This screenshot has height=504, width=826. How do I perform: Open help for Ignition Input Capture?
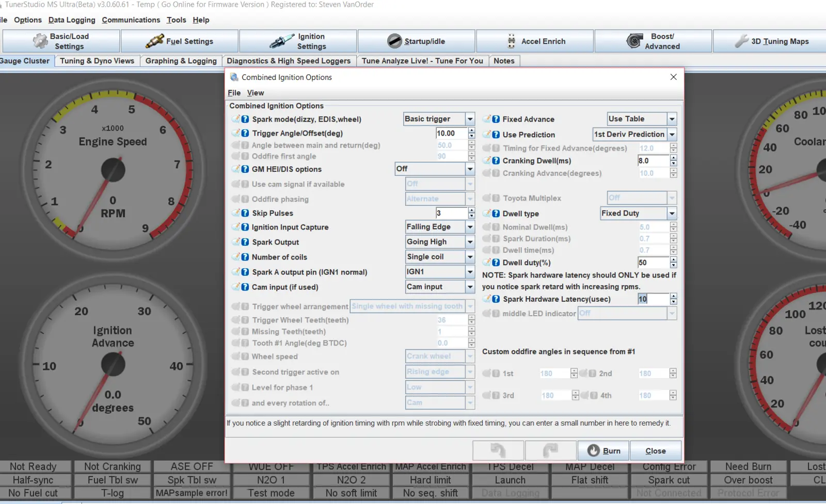(x=245, y=227)
